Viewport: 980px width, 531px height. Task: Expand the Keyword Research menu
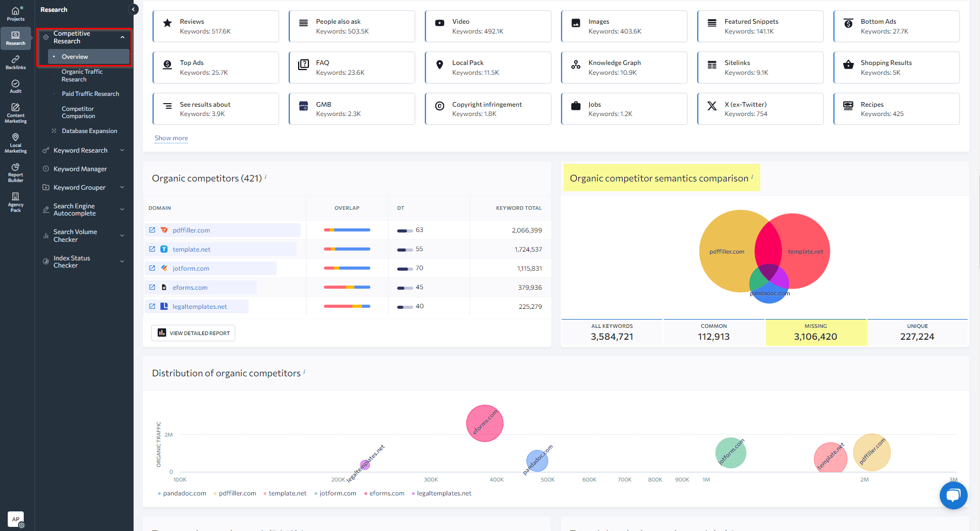tap(122, 151)
